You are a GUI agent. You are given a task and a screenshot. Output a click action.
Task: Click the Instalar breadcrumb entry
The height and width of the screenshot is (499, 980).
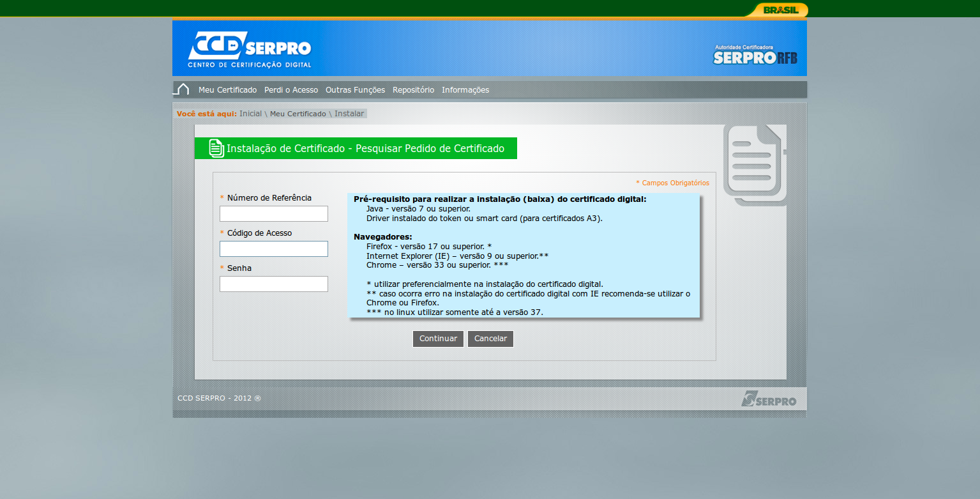[348, 113]
